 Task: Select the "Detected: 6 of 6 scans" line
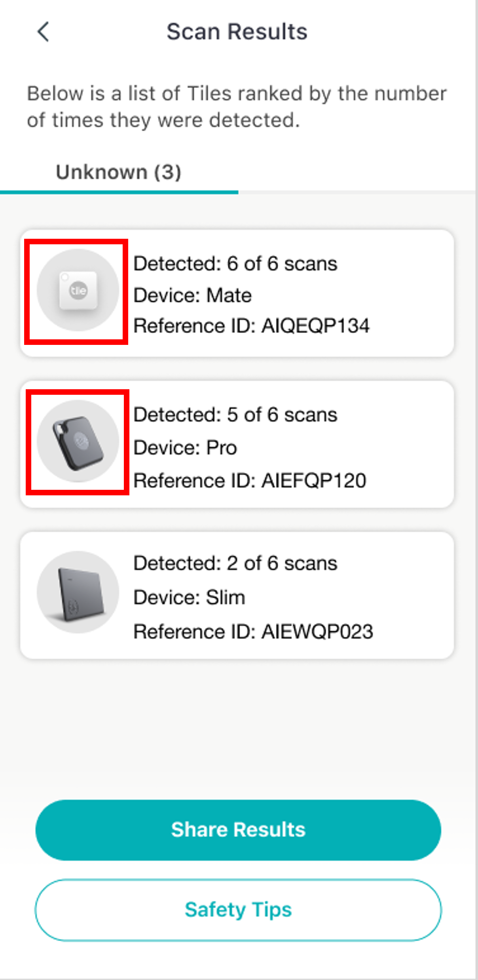coord(235,264)
